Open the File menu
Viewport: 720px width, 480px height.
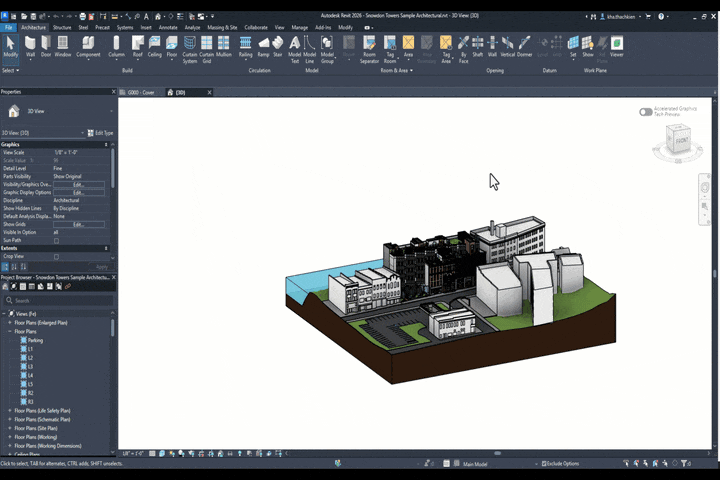pos(8,28)
